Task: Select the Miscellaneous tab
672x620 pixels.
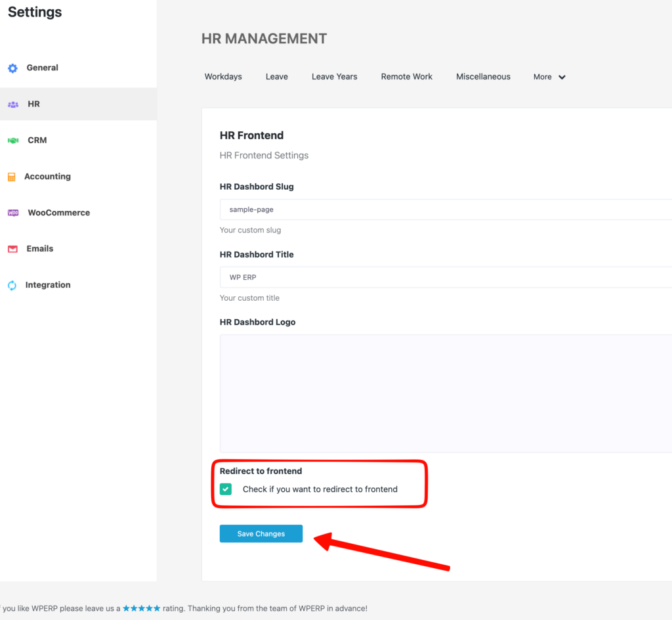Action: click(x=483, y=77)
